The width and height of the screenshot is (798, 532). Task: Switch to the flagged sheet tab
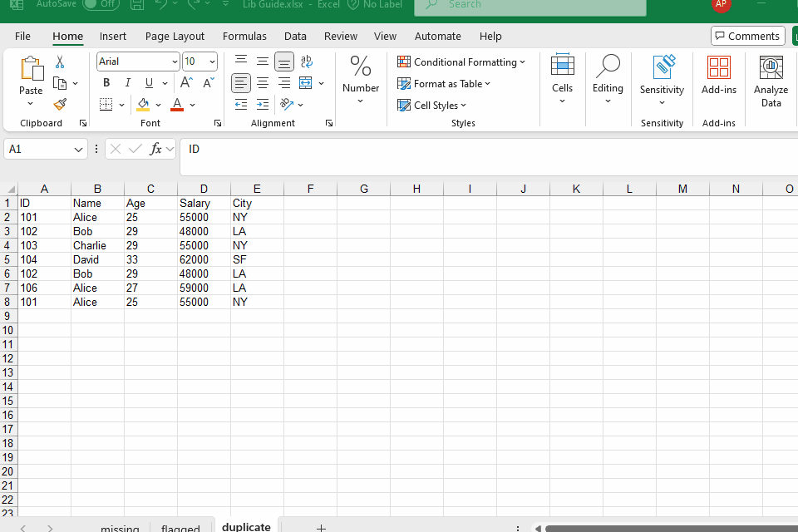(x=180, y=527)
